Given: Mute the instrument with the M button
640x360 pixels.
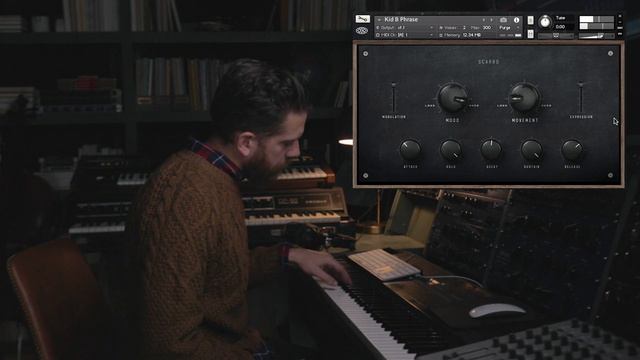Looking at the screenshot, I should pyautogui.click(x=530, y=34).
